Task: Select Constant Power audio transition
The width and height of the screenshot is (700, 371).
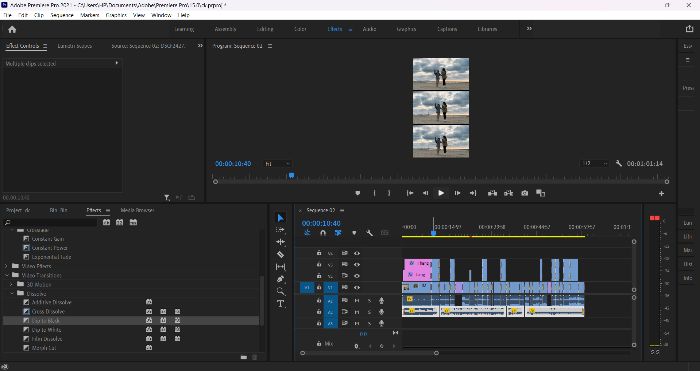Action: point(50,248)
